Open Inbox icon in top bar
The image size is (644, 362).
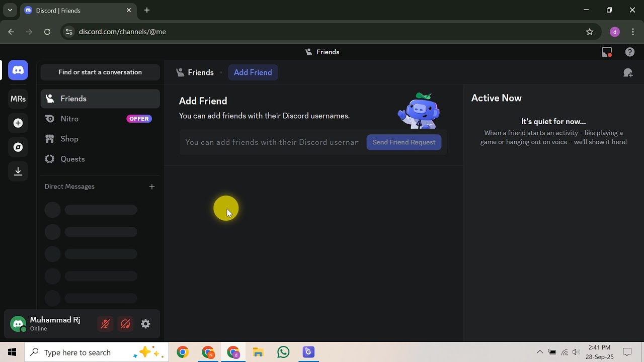[607, 52]
